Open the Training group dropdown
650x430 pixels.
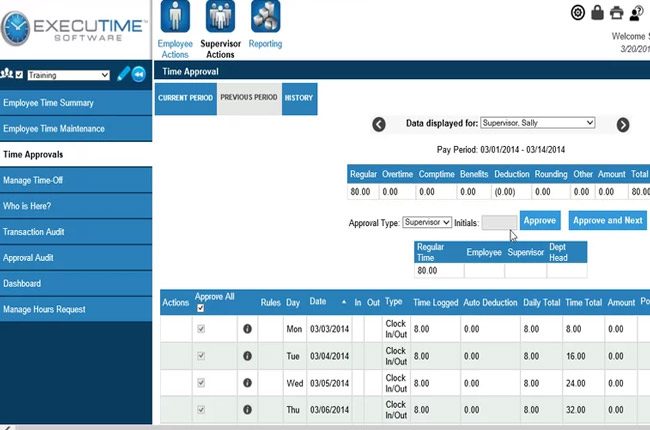[x=68, y=75]
